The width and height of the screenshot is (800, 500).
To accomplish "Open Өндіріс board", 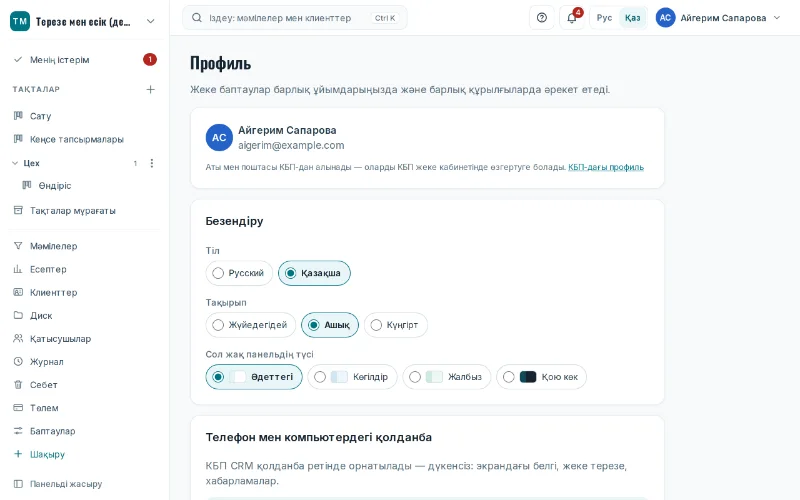I will pos(89,185).
